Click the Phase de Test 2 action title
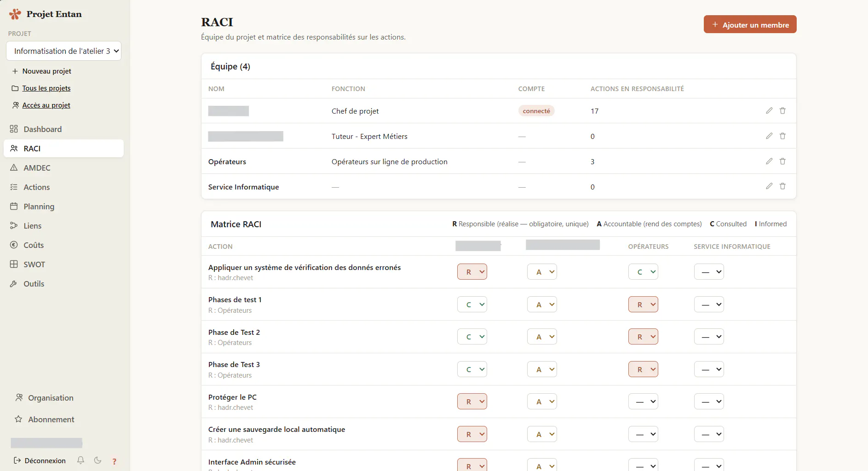 pos(234,332)
